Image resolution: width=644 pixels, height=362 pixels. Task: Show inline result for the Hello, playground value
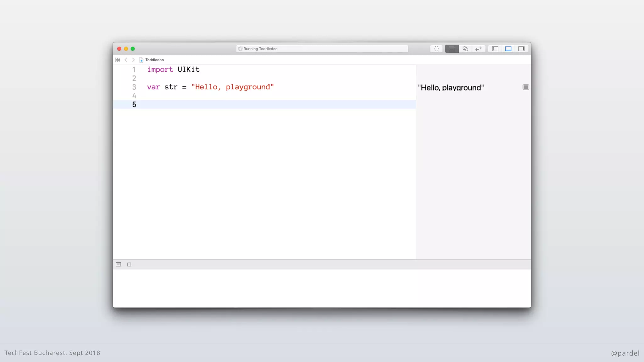pyautogui.click(x=526, y=87)
